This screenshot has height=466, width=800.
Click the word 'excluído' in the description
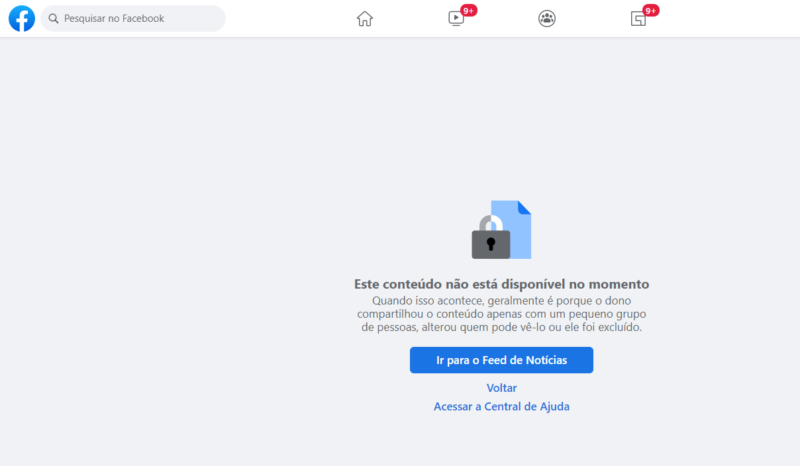(x=617, y=328)
